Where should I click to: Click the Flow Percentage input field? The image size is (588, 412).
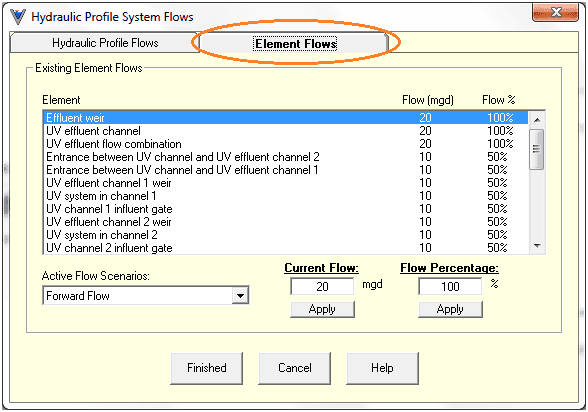pyautogui.click(x=450, y=286)
